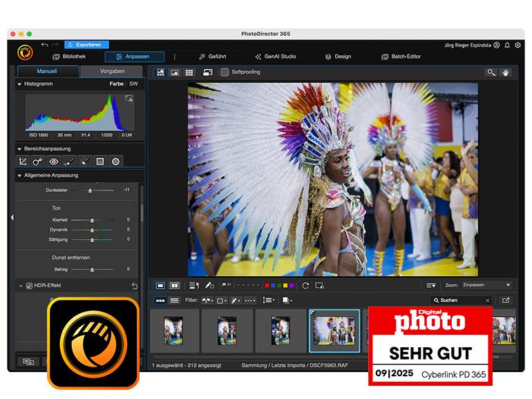Collapse the Allgemeine Anpassung section
532x399 pixels.
[x=19, y=175]
